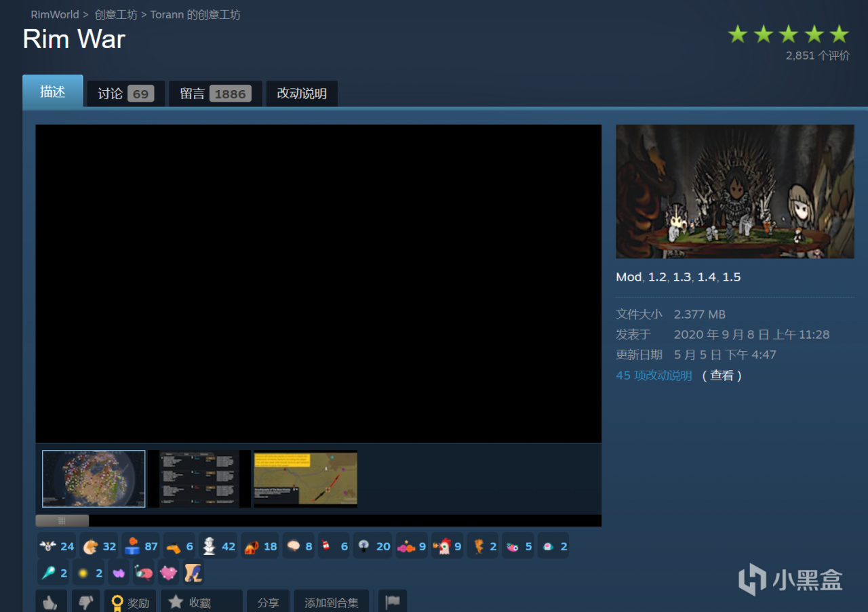This screenshot has height=612, width=868.
Task: Click the 2,851 个评价 ratings count
Action: click(x=818, y=56)
